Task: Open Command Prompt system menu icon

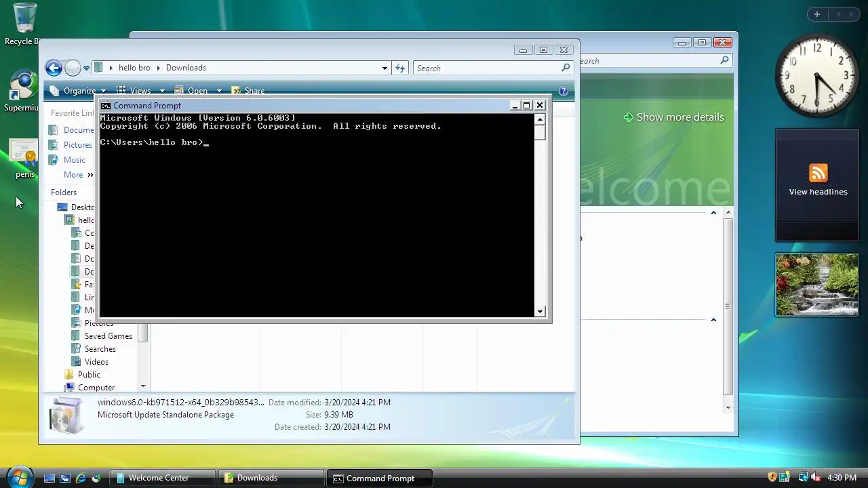Action: [x=106, y=106]
